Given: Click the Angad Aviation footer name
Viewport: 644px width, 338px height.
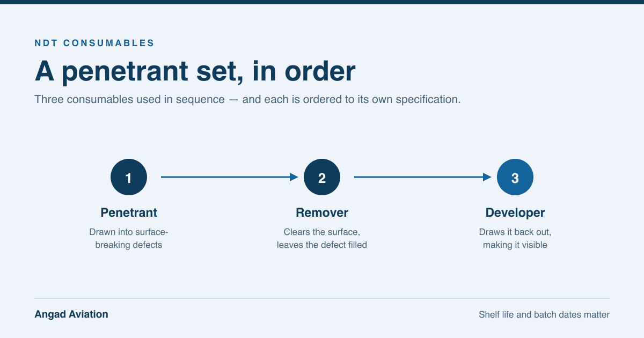Looking at the screenshot, I should coord(71,314).
